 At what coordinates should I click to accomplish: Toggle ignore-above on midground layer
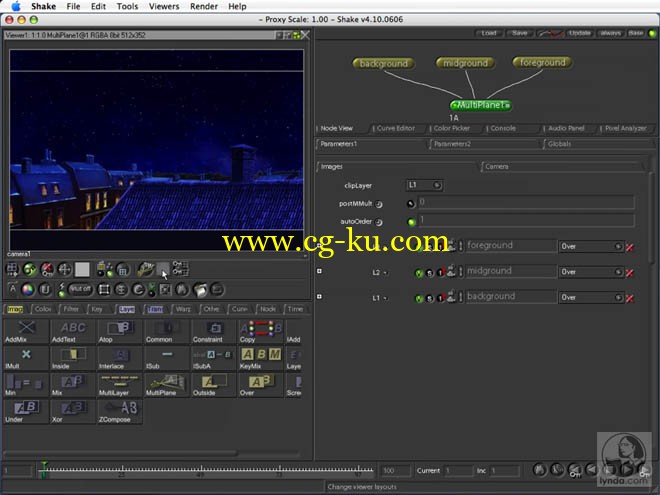coord(440,273)
